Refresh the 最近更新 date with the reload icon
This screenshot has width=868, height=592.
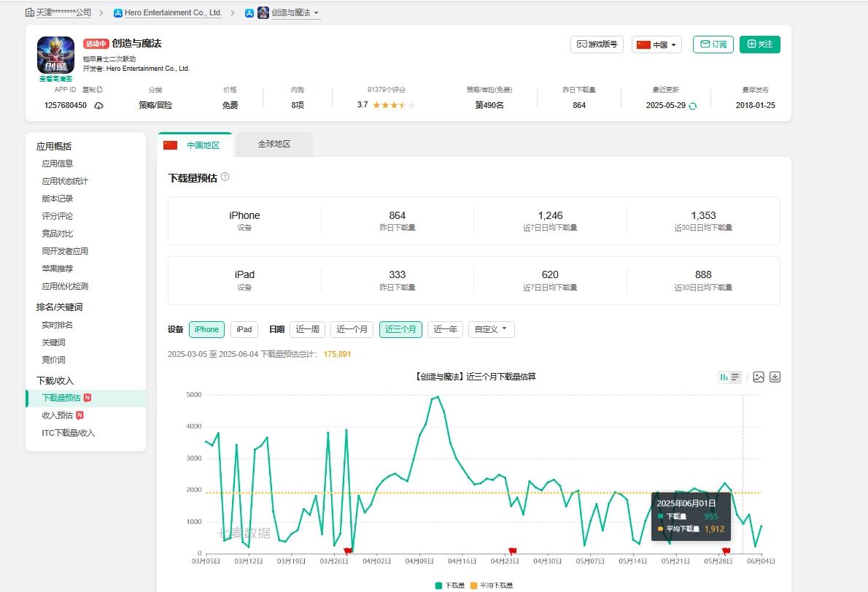(692, 106)
